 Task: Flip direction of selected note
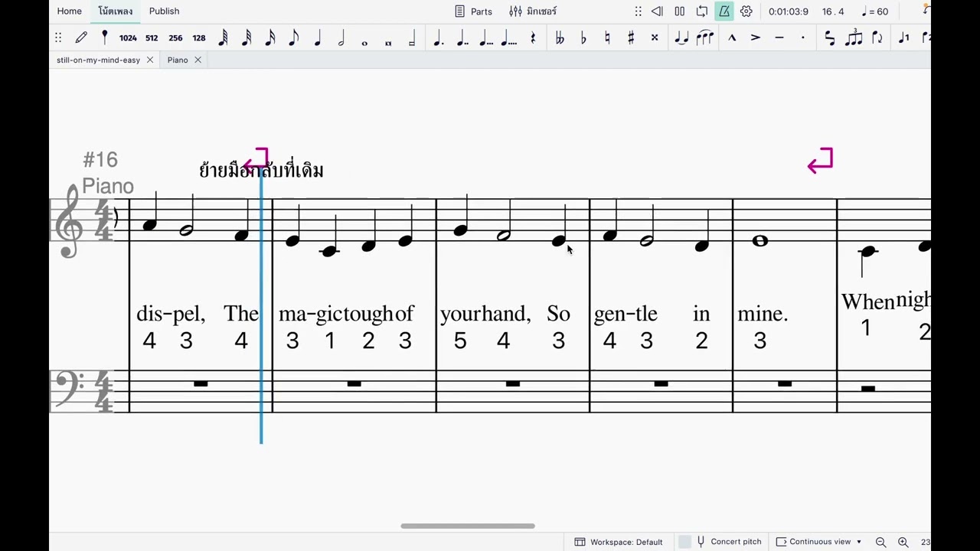coord(877,37)
